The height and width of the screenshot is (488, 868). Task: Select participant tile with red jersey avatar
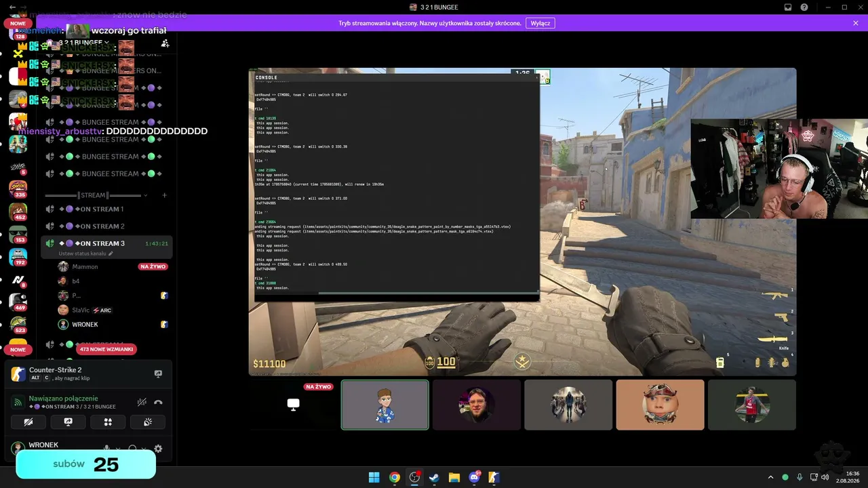click(x=751, y=405)
